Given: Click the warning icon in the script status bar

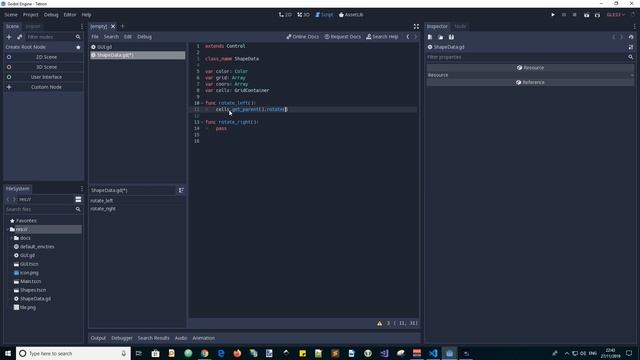Looking at the screenshot, I should tap(380, 323).
